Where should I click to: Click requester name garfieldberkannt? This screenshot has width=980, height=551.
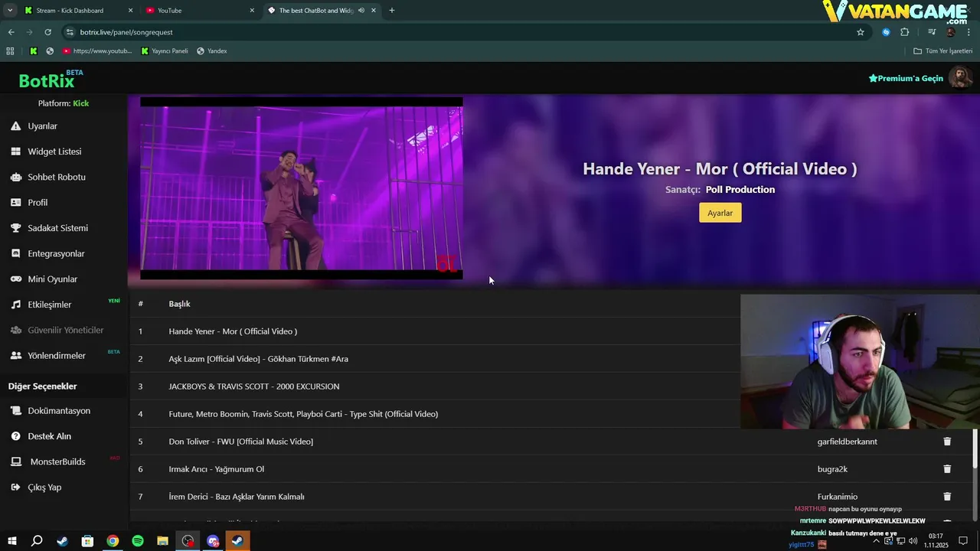(848, 442)
